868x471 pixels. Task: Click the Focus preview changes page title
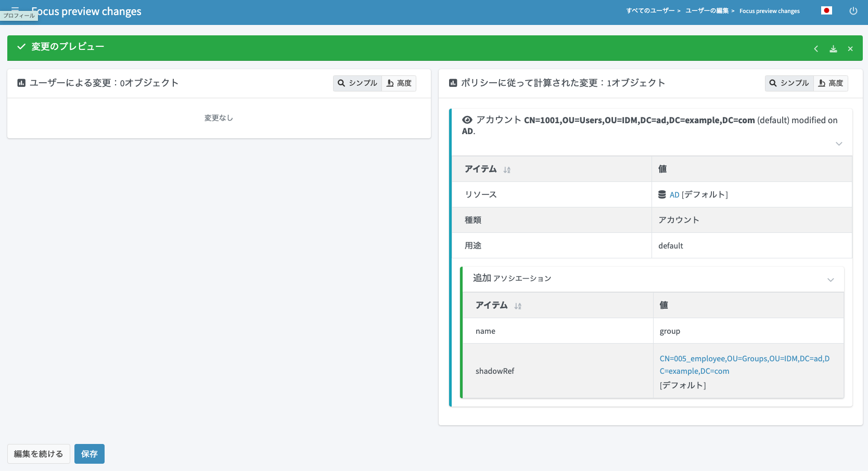86,11
